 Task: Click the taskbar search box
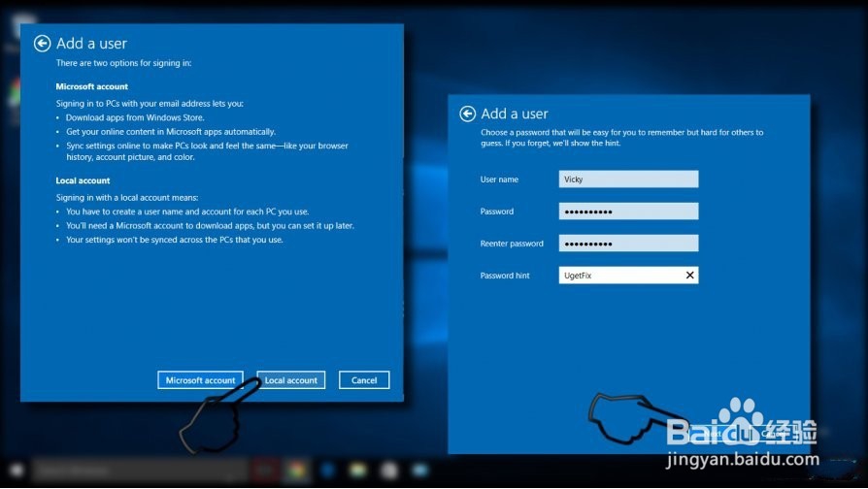[x=139, y=471]
